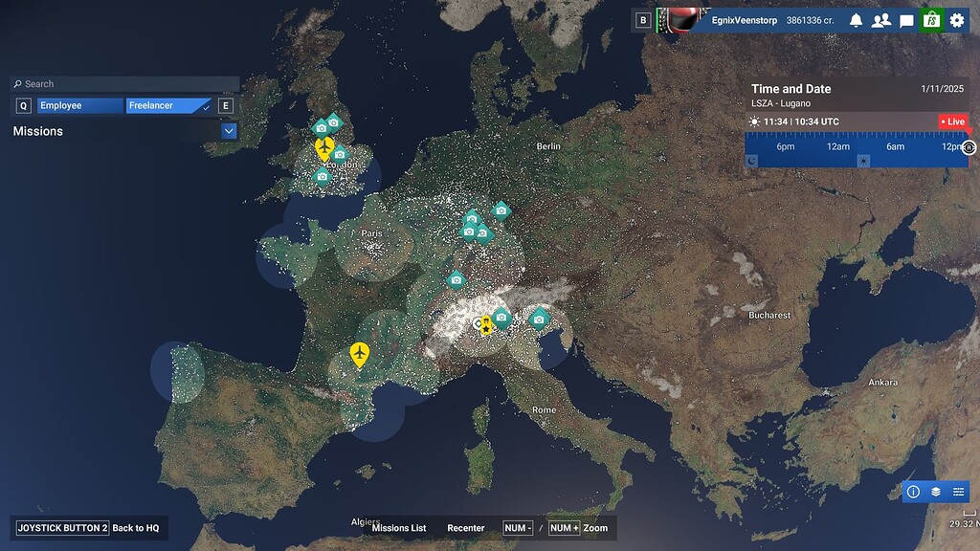Select the camera marker right of London airplane
The width and height of the screenshot is (980, 551).
pyautogui.click(x=340, y=154)
